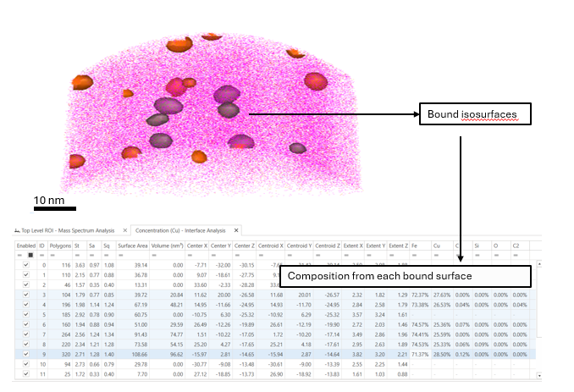Image resolution: width=574 pixels, height=392 pixels.
Task: Click the Polygons column header
Action: [60, 245]
